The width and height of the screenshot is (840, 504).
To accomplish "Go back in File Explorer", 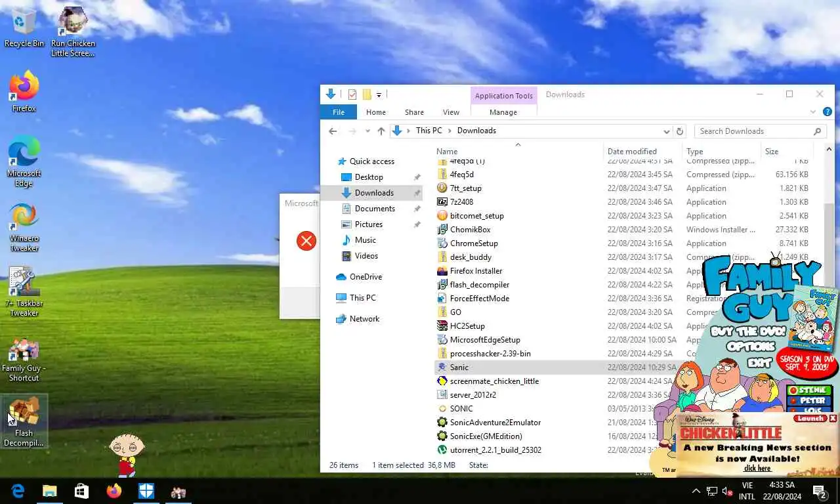I will 333,131.
